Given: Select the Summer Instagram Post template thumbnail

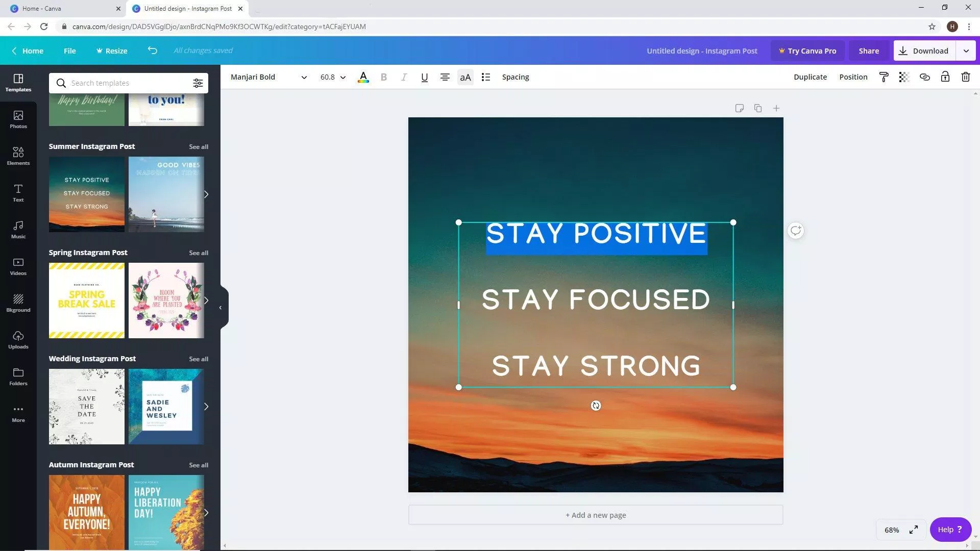Looking at the screenshot, I should coord(86,194).
